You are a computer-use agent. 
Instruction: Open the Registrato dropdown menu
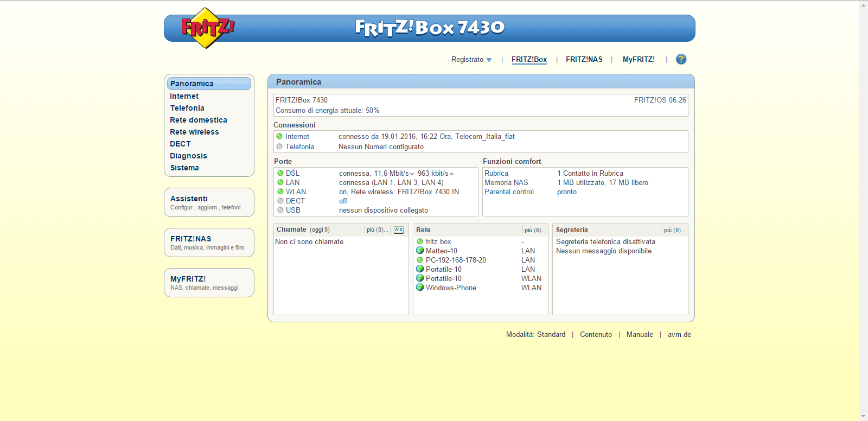(x=471, y=60)
